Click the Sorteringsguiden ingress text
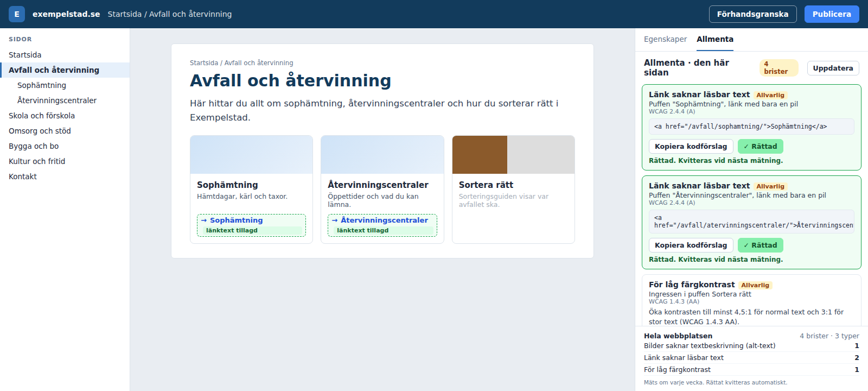Screen dimensions: 868x391 (x=503, y=200)
